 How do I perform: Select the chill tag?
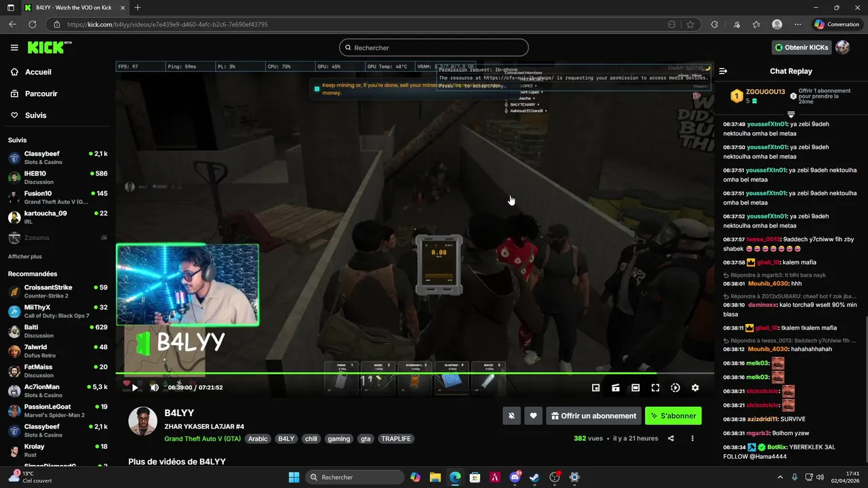point(311,439)
